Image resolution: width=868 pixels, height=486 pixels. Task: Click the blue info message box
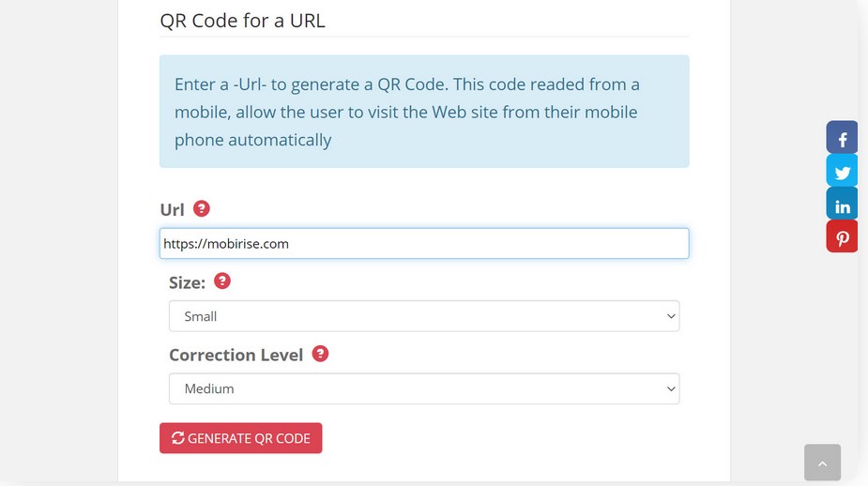(424, 112)
